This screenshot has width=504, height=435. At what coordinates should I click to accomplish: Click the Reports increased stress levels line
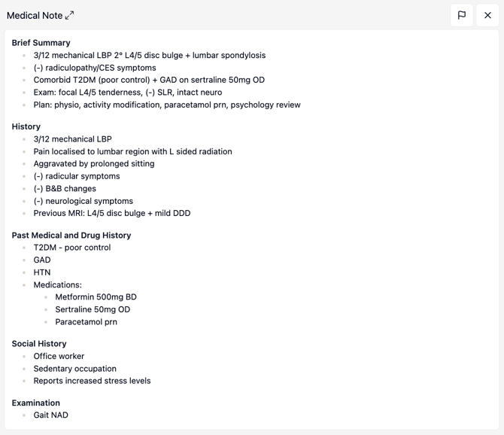click(92, 381)
